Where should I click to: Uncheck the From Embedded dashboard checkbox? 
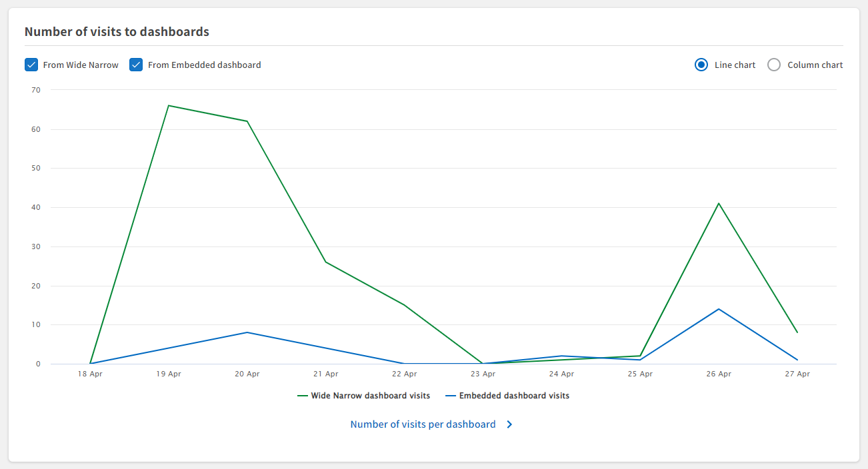pyautogui.click(x=136, y=65)
